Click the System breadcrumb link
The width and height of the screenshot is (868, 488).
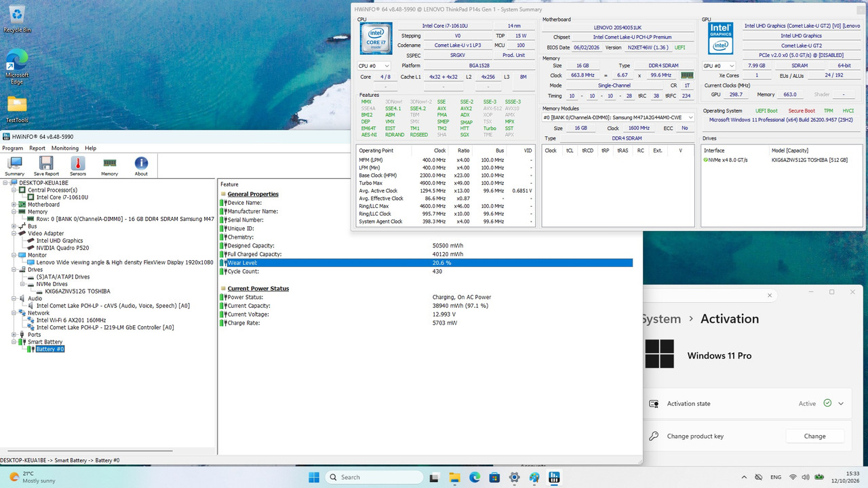pos(660,319)
